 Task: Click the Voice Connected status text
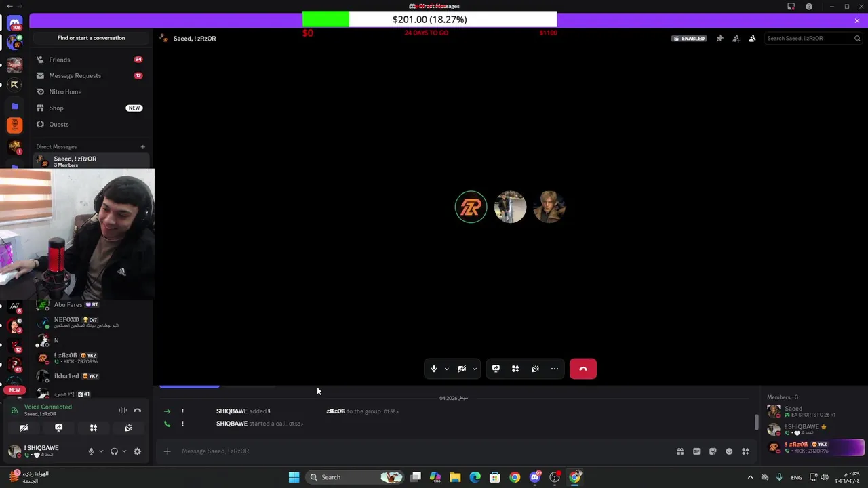(47, 407)
